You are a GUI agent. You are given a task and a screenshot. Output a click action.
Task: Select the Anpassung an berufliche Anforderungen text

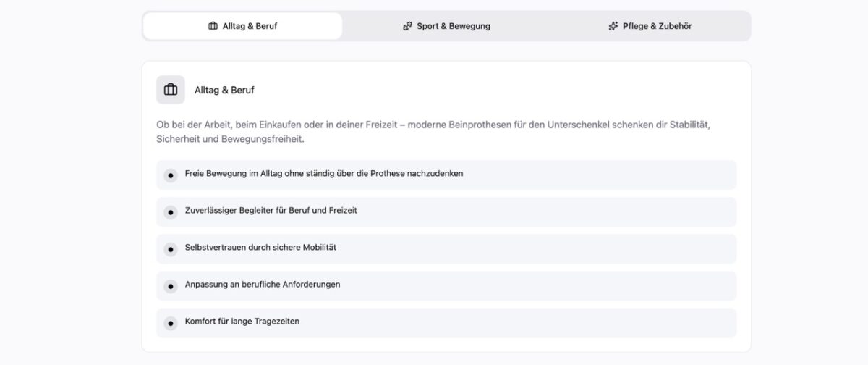click(263, 285)
